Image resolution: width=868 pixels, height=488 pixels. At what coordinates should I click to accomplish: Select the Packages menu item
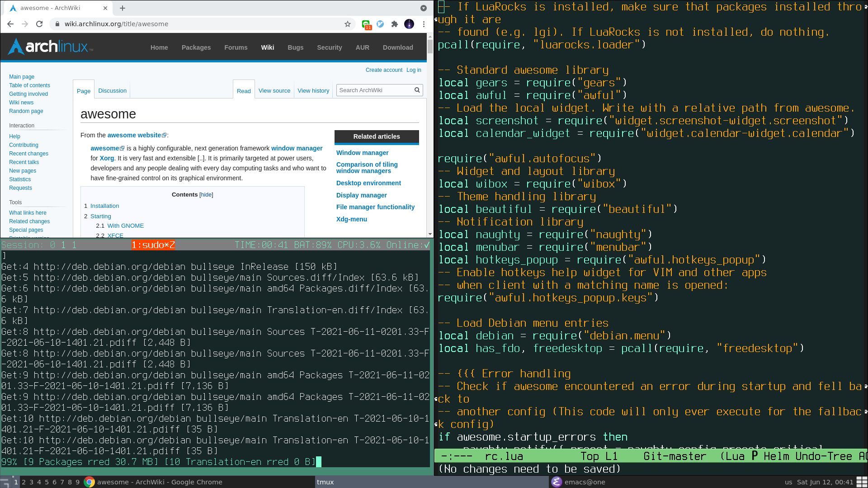[196, 47]
